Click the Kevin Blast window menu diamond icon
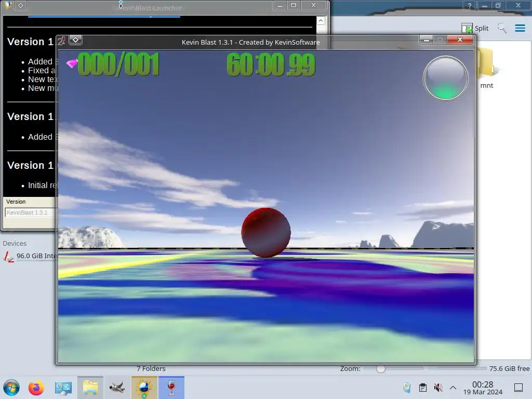 pos(76,40)
